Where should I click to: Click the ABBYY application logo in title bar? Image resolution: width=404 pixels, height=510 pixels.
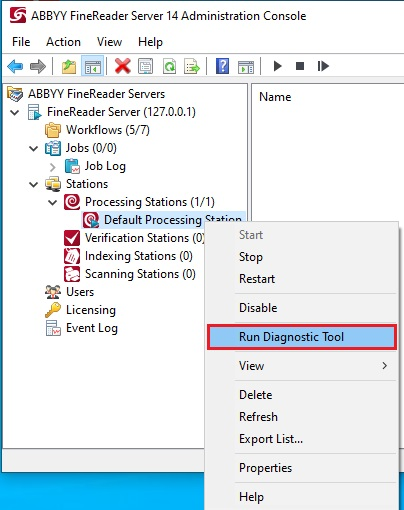pos(18,15)
